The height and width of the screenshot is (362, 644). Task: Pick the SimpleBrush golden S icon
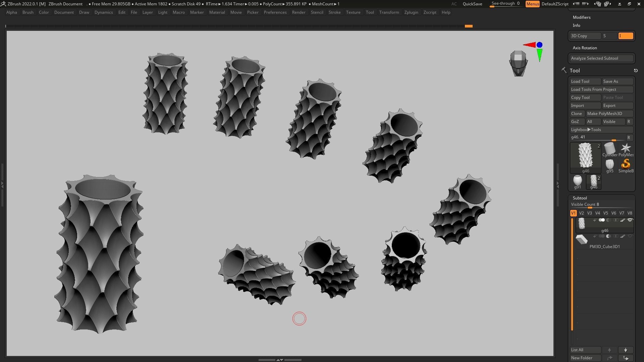(x=626, y=165)
